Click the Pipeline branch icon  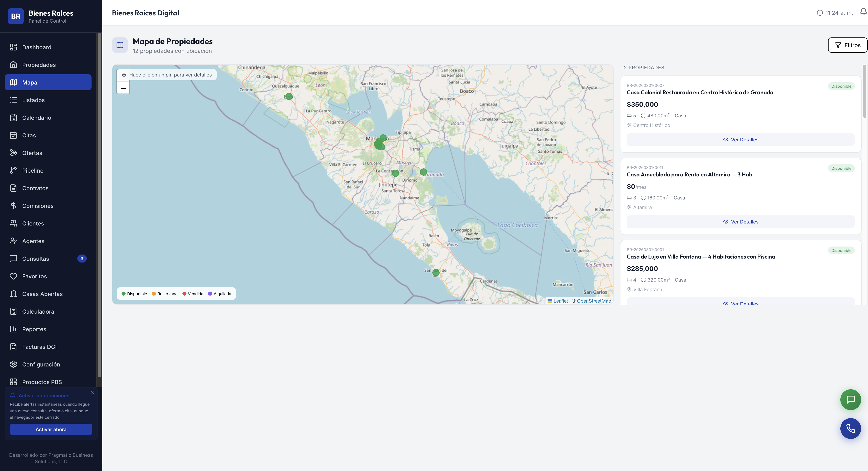click(x=13, y=170)
